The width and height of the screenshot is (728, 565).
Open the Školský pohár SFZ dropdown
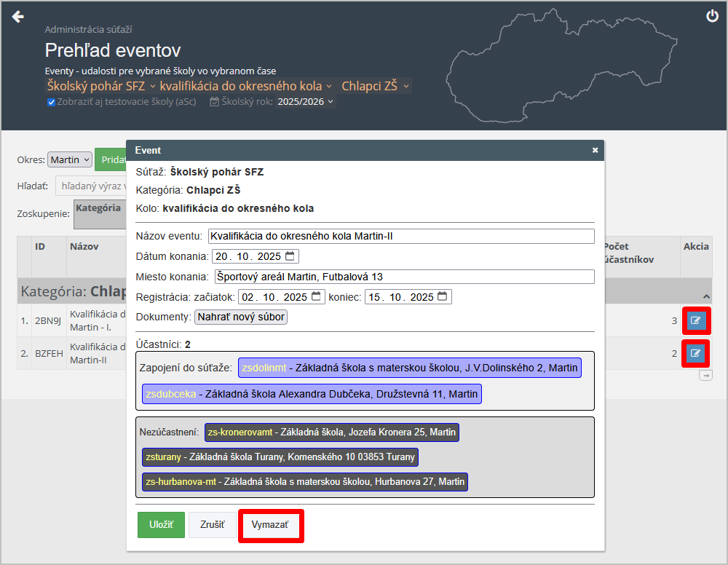101,86
